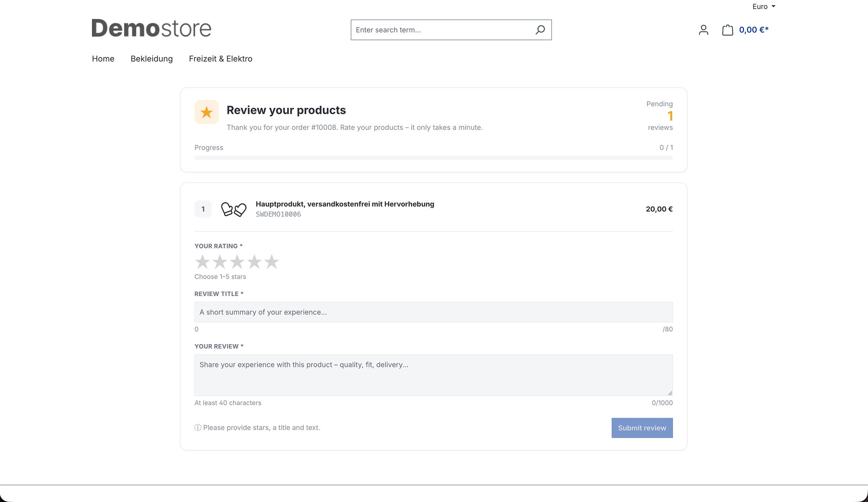Give a three-star rating

(237, 262)
